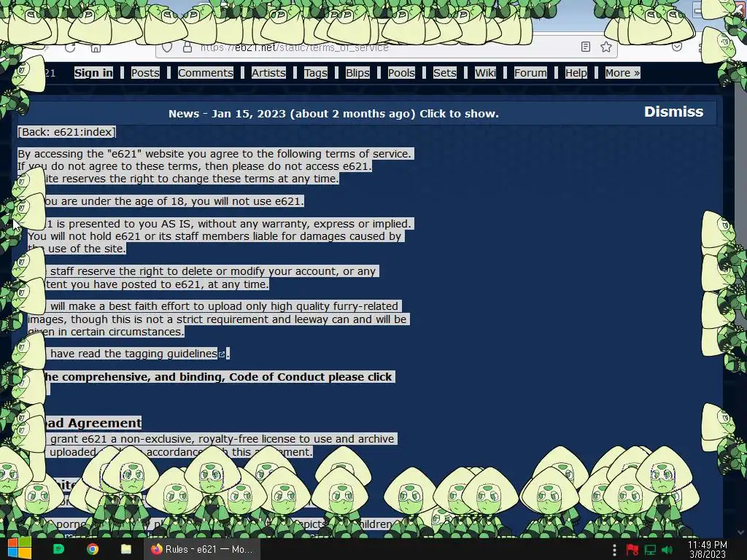Click the browser address bar URL
This screenshot has height=560, width=747.
click(294, 47)
